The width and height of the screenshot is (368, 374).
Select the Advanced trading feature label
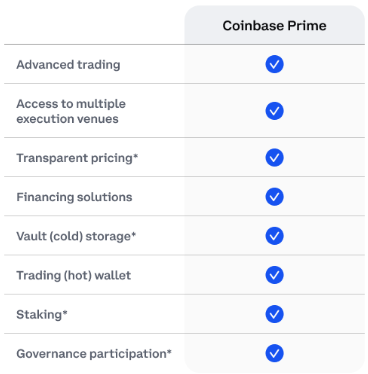[68, 65]
